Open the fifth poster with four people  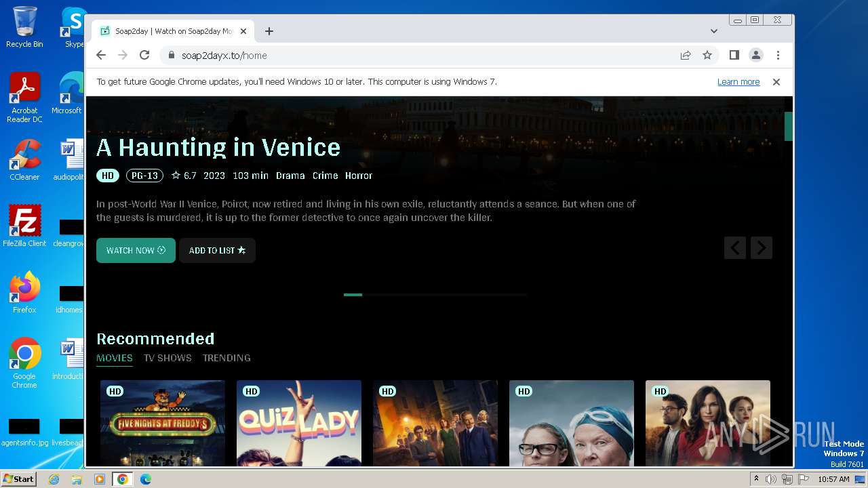708,423
